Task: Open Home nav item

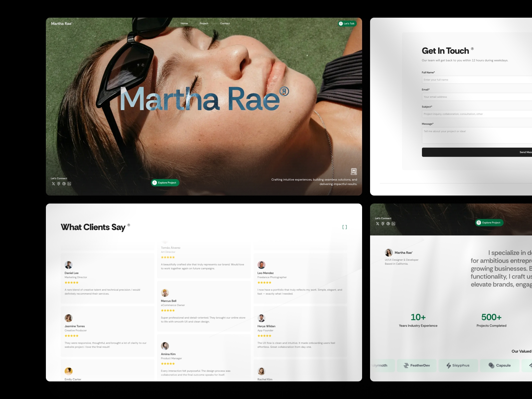Action: pyautogui.click(x=184, y=24)
